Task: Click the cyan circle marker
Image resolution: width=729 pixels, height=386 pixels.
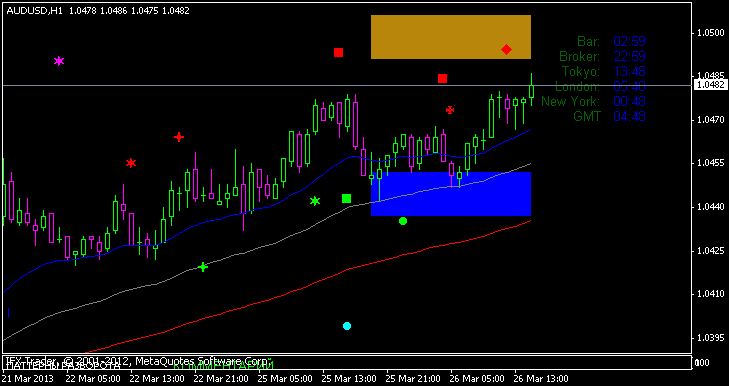Action: pyautogui.click(x=347, y=326)
